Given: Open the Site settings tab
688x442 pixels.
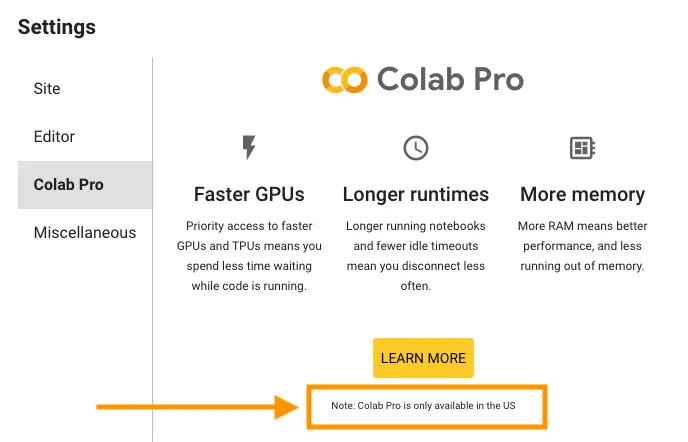Looking at the screenshot, I should click(47, 89).
